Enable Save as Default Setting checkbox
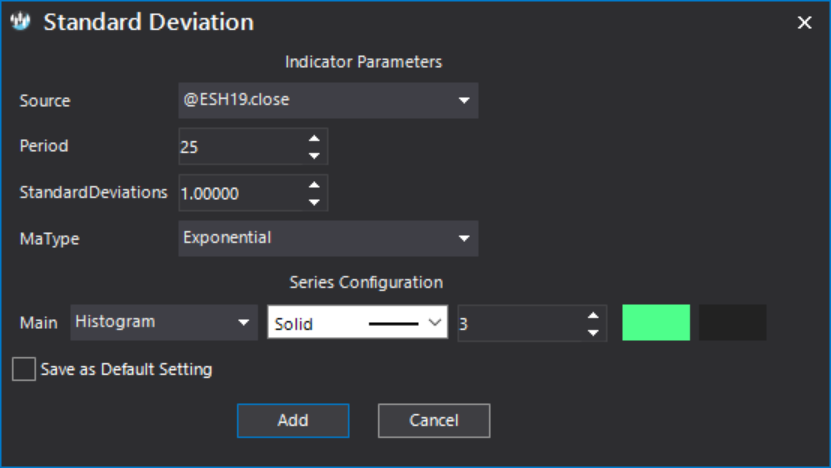This screenshot has width=831, height=468. tap(24, 369)
